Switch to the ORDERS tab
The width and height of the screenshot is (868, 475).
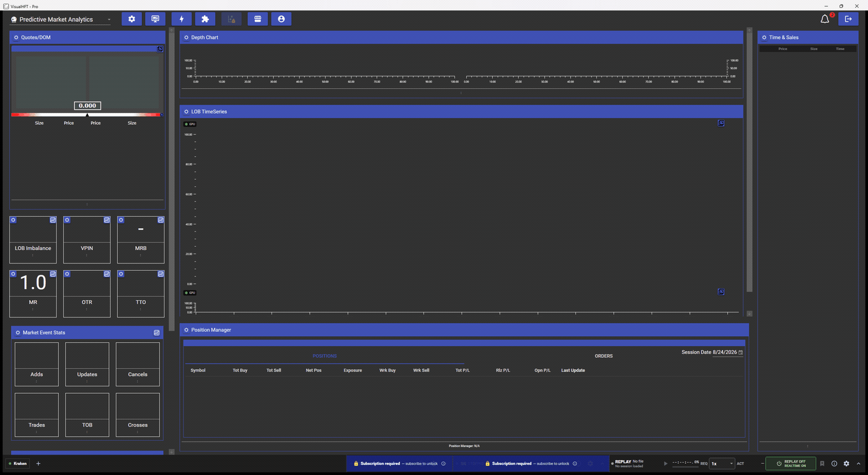click(x=604, y=356)
